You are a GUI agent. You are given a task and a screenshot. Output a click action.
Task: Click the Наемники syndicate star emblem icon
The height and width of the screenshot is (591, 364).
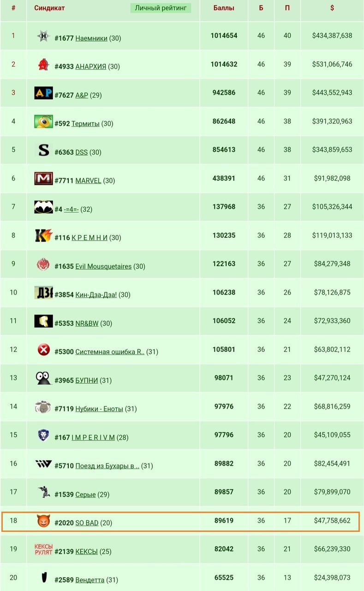coord(43,36)
